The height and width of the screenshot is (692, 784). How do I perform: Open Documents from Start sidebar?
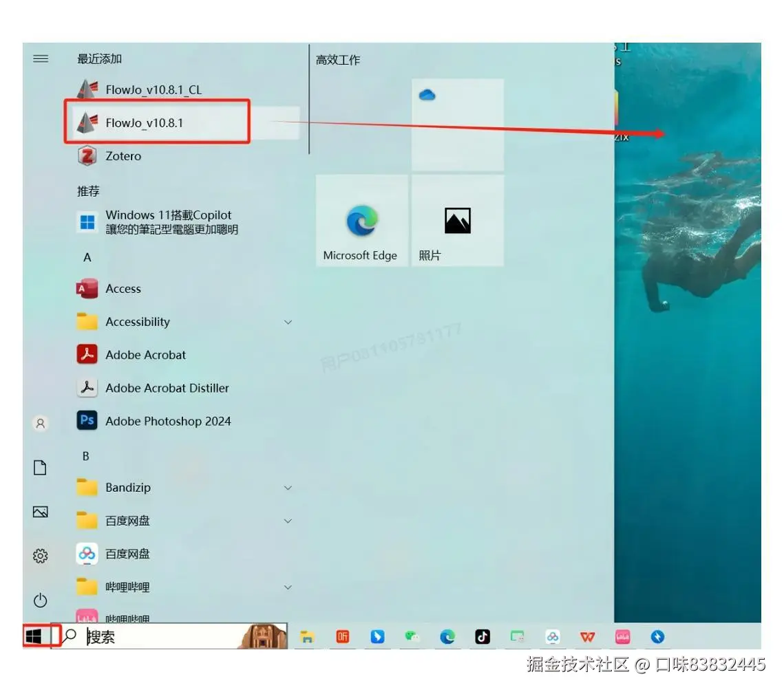[41, 468]
